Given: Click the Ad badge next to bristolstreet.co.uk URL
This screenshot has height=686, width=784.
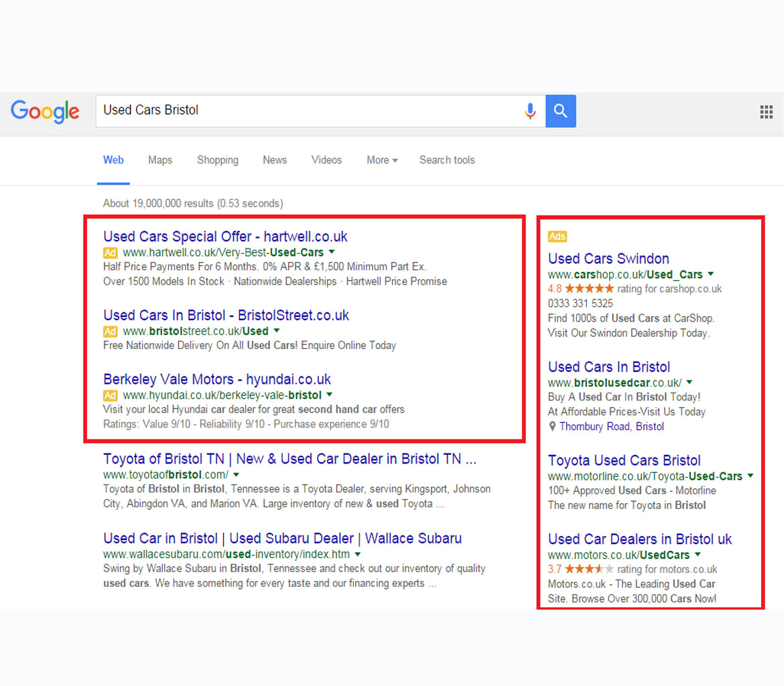Looking at the screenshot, I should (110, 331).
